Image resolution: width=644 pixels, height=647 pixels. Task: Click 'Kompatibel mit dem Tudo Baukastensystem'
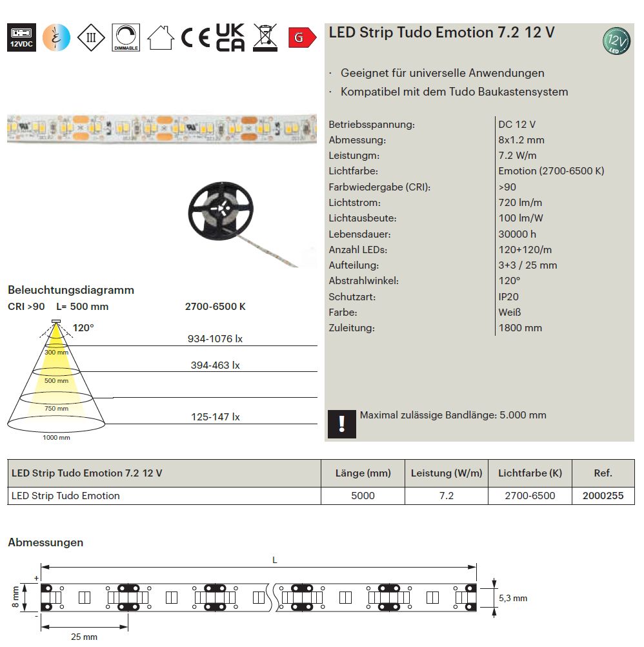pos(454,92)
